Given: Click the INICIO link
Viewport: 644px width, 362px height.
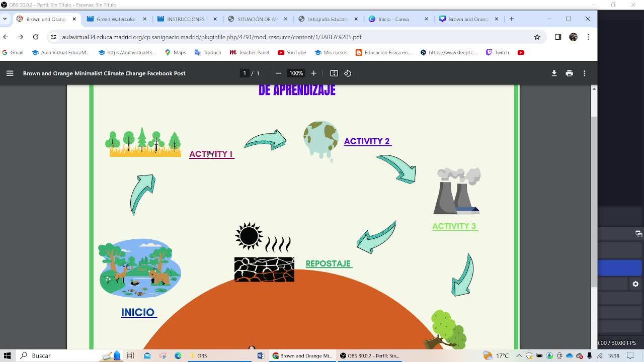Looking at the screenshot, I should [138, 312].
